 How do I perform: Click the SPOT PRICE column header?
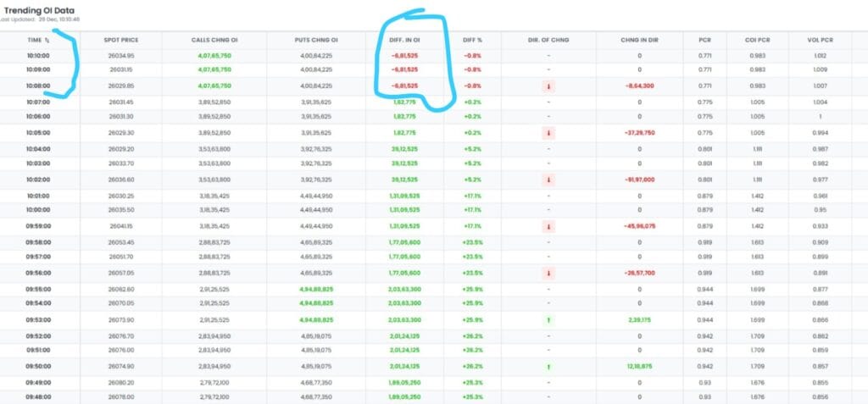[120, 40]
